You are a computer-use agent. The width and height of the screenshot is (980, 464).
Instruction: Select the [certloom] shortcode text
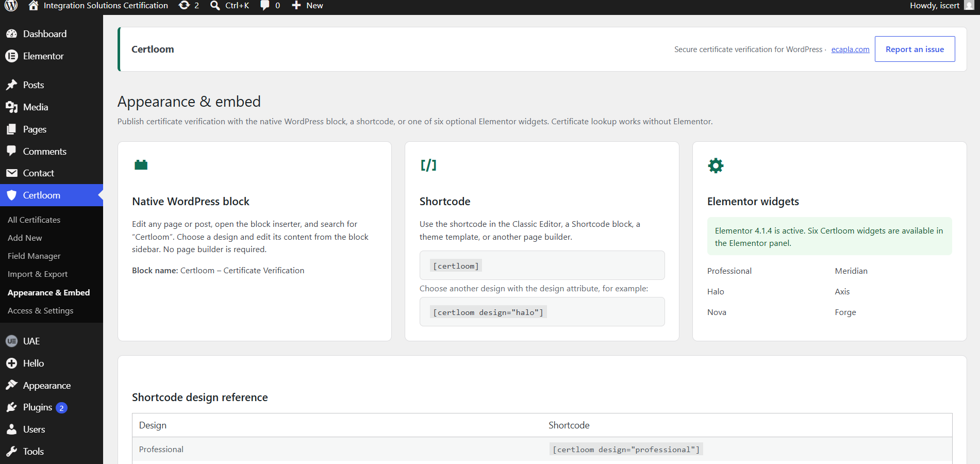(456, 266)
